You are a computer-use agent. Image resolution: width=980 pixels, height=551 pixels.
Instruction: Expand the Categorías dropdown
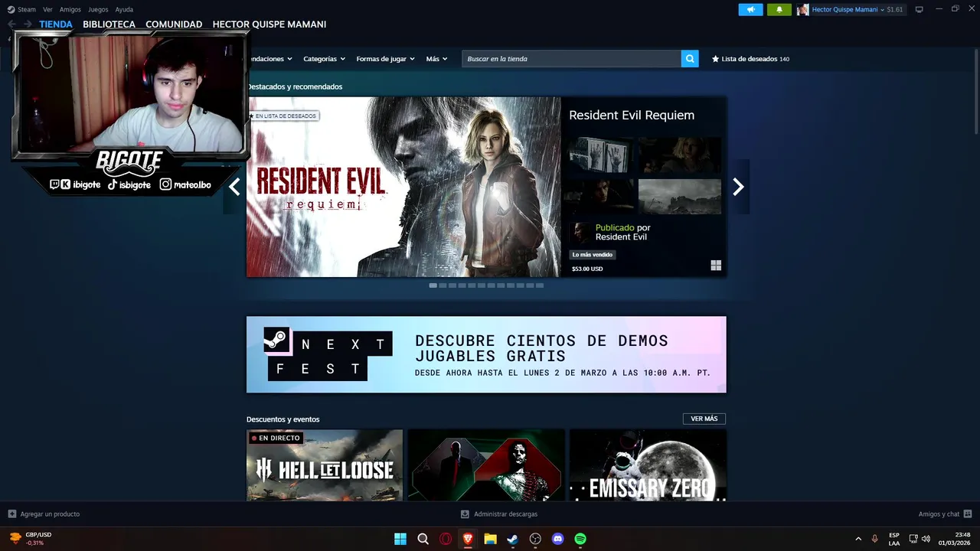tap(324, 59)
